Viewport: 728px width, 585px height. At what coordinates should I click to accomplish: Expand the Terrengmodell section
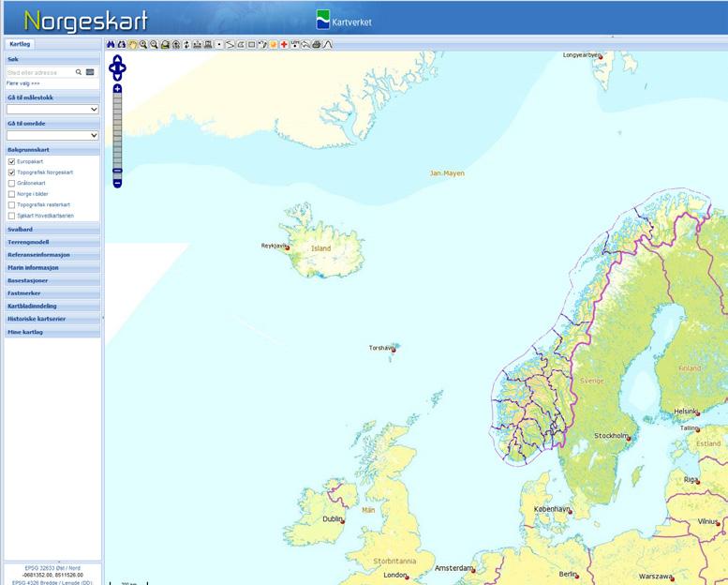click(x=52, y=242)
